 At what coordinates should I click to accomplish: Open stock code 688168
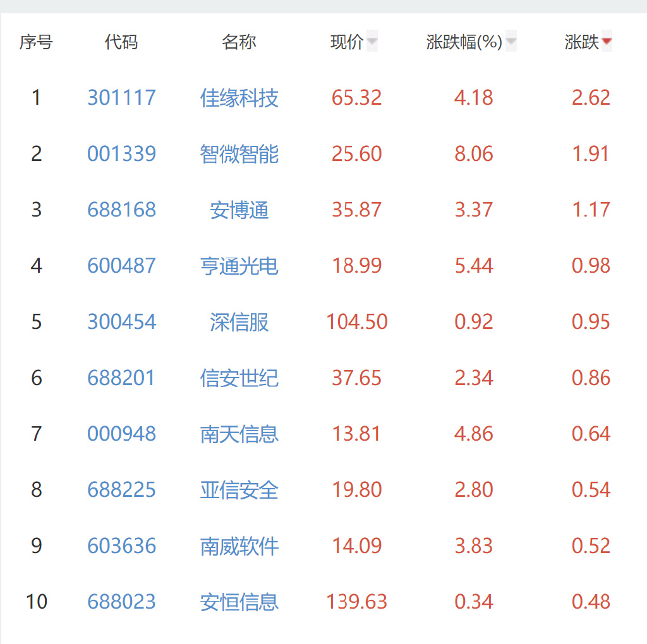click(122, 210)
